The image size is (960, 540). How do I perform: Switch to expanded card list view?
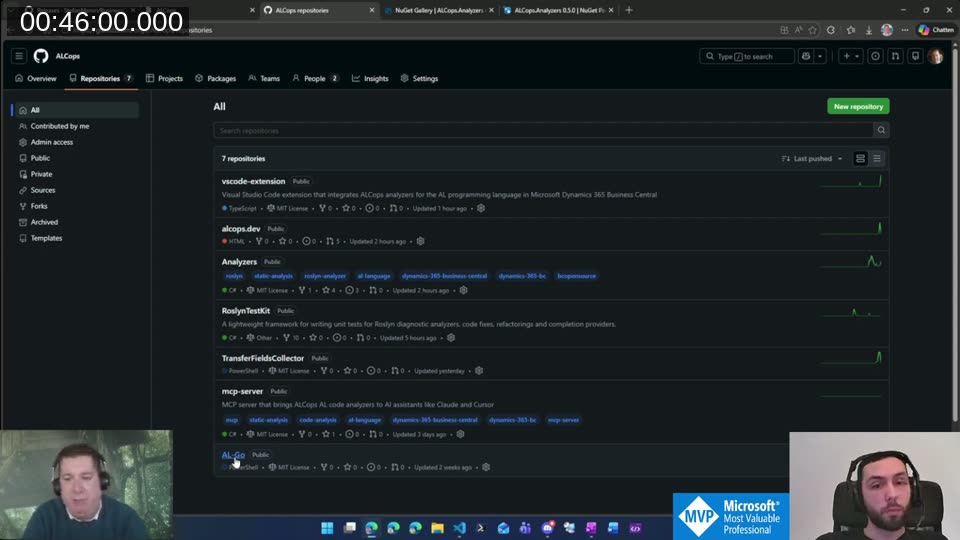860,159
